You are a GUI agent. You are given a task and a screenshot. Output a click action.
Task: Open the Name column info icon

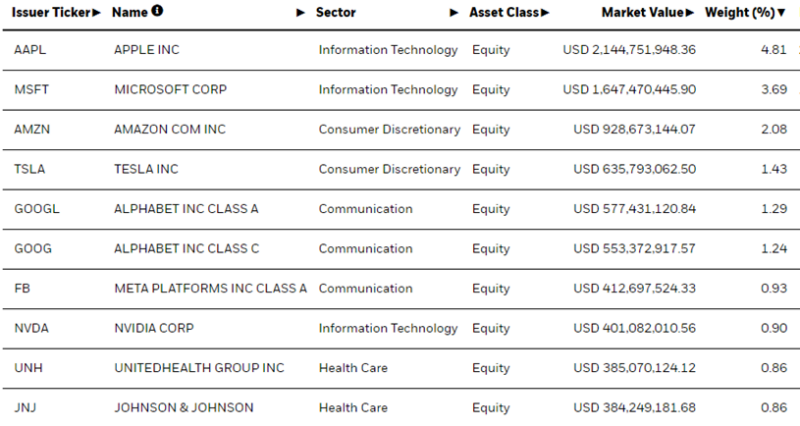pyautogui.click(x=158, y=11)
